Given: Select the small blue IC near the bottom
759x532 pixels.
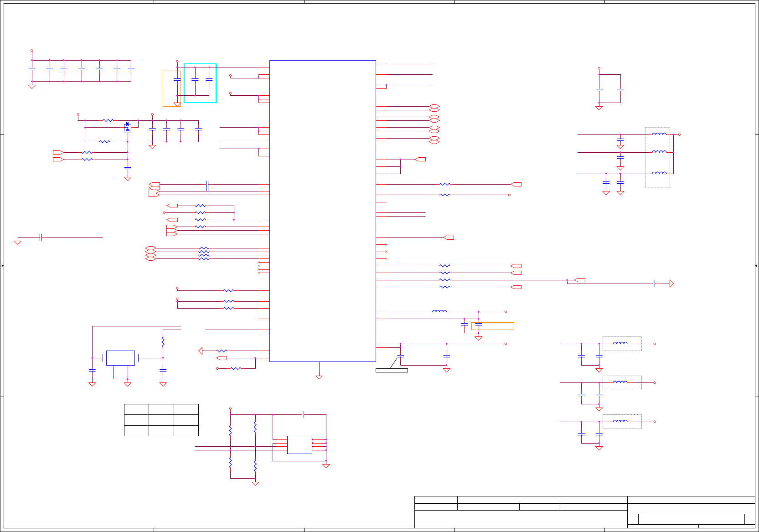Looking at the screenshot, I should (299, 444).
